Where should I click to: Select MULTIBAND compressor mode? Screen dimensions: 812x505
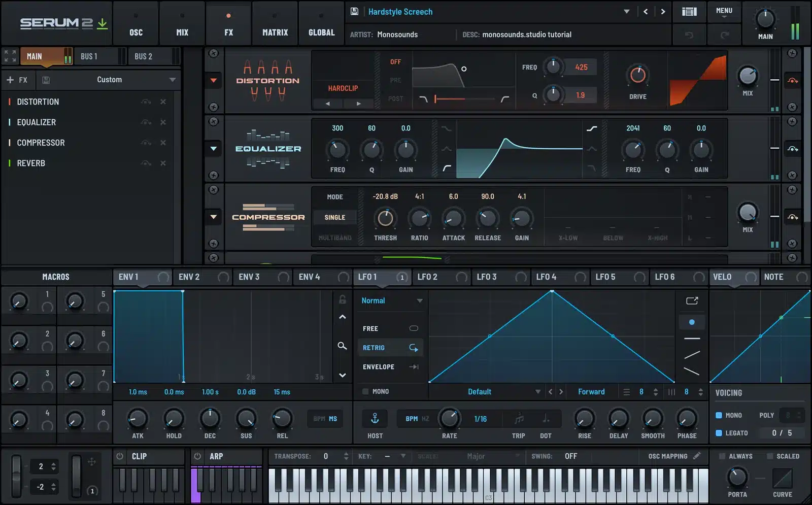(x=335, y=238)
